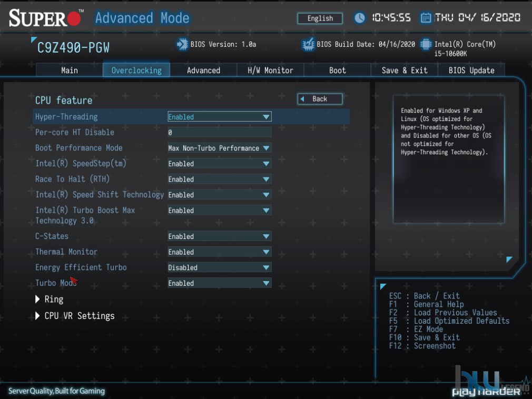Click the C9Z490-PGW board name
The image size is (532, 399).
(x=73, y=48)
